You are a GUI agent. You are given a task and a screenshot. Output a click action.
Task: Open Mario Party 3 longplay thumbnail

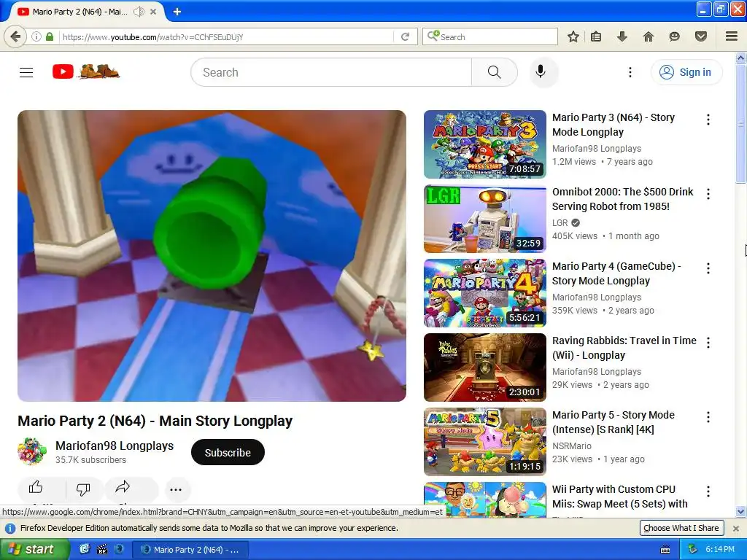pos(485,144)
